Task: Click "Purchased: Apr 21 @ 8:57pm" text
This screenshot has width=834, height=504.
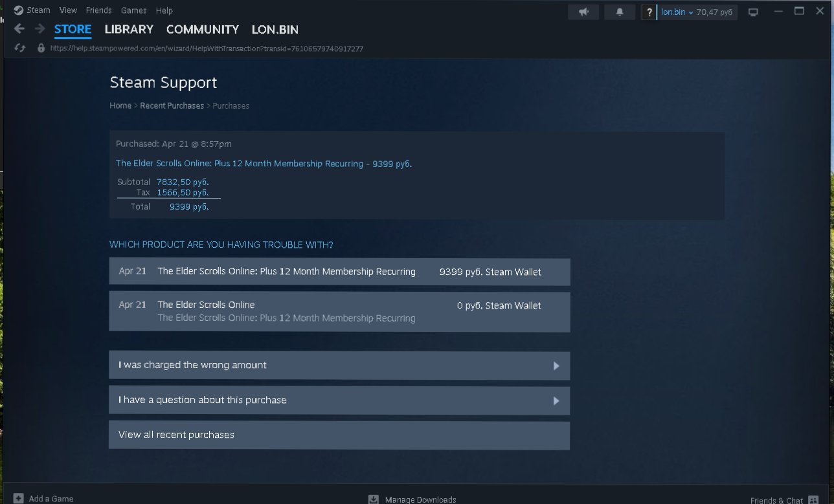Action: click(x=174, y=144)
